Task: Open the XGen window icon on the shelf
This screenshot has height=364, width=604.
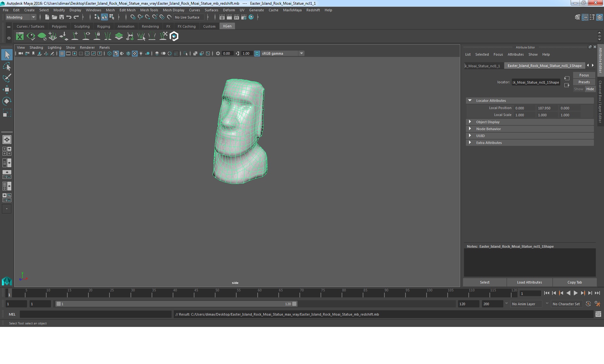Action: pyautogui.click(x=20, y=36)
